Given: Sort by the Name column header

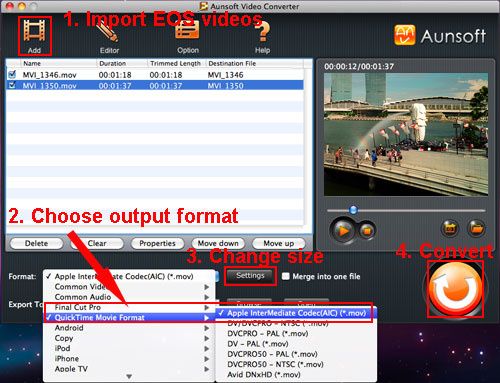Looking at the screenshot, I should pyautogui.click(x=59, y=63).
